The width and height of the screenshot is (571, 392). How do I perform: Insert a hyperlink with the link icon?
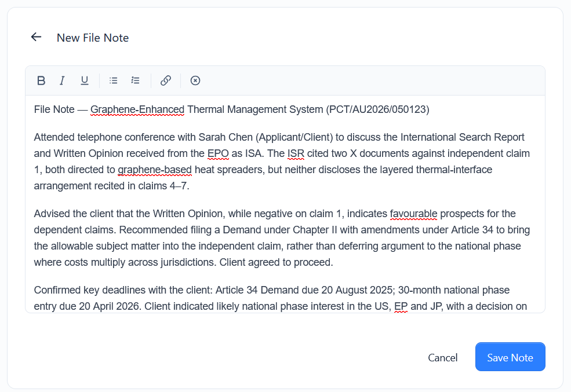(x=166, y=80)
